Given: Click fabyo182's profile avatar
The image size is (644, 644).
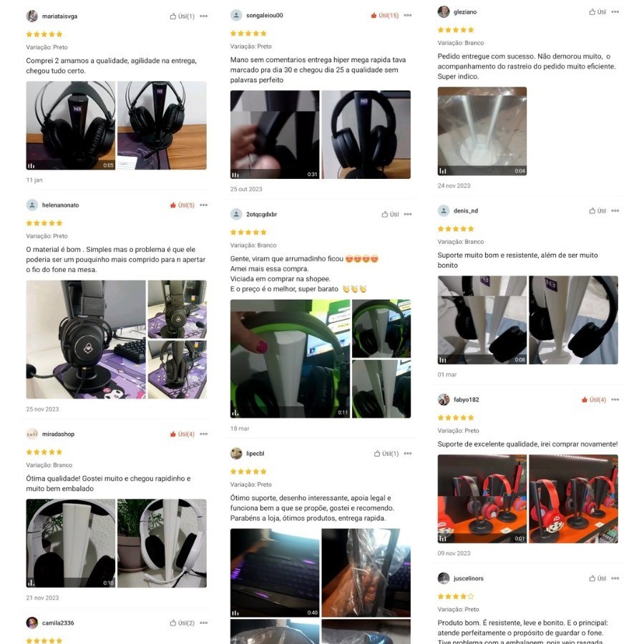Looking at the screenshot, I should pos(444,399).
